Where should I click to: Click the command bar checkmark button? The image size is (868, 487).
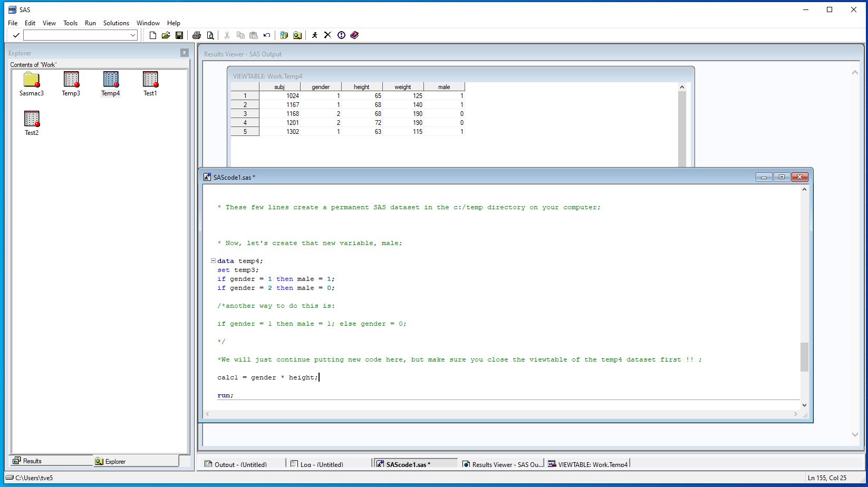16,35
